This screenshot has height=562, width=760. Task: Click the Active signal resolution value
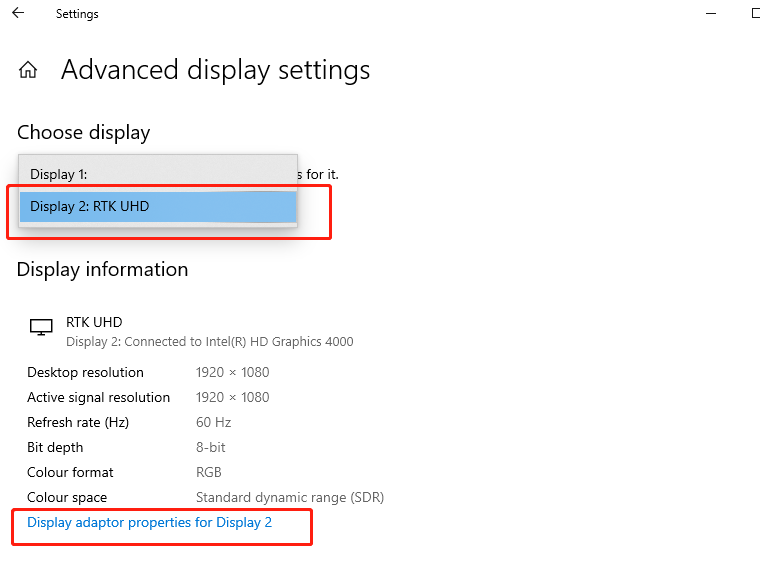(x=233, y=398)
